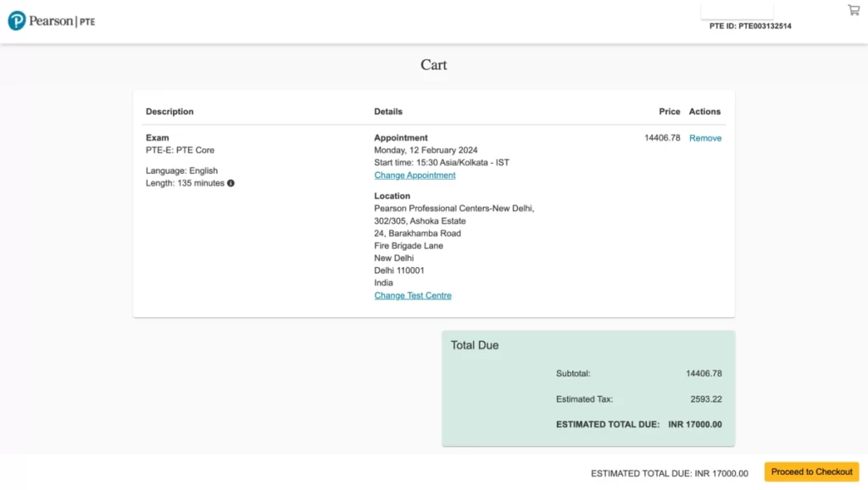The width and height of the screenshot is (868, 490).
Task: Select the Description column header
Action: tap(170, 112)
